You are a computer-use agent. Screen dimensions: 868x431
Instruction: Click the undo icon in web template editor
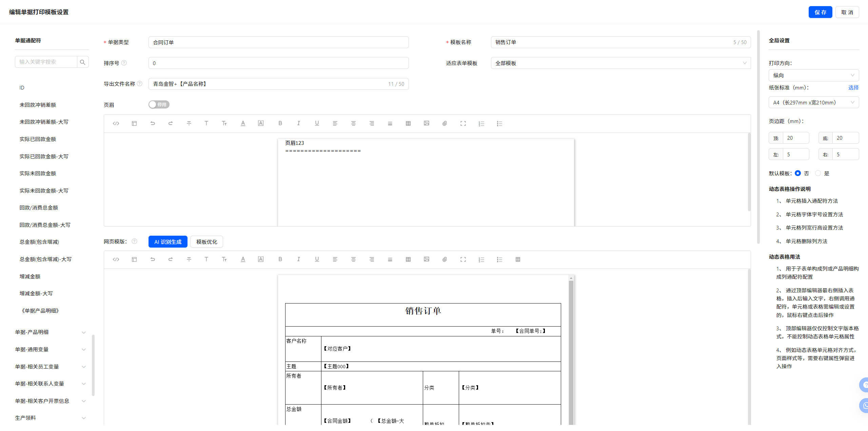tap(153, 259)
